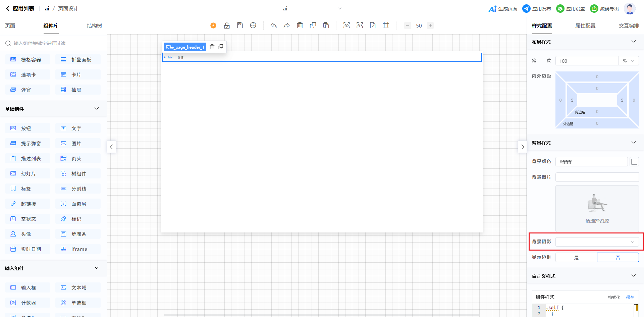Click the undo arrow in the toolbar
644x317 pixels.
(x=274, y=25)
